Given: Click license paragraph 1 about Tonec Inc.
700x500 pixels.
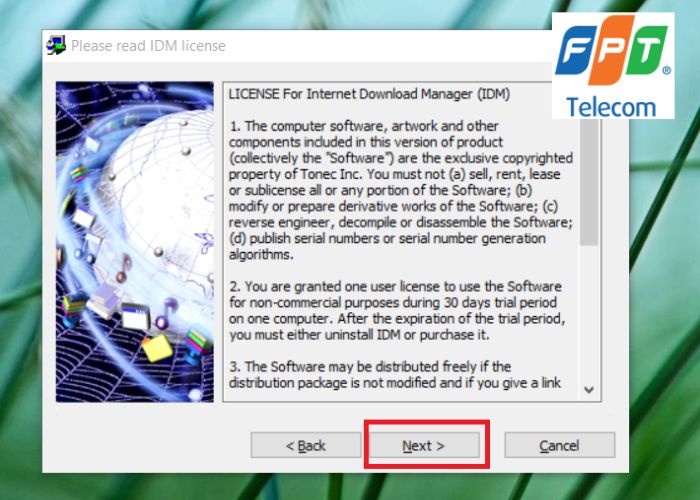Looking at the screenshot, I should 400,190.
